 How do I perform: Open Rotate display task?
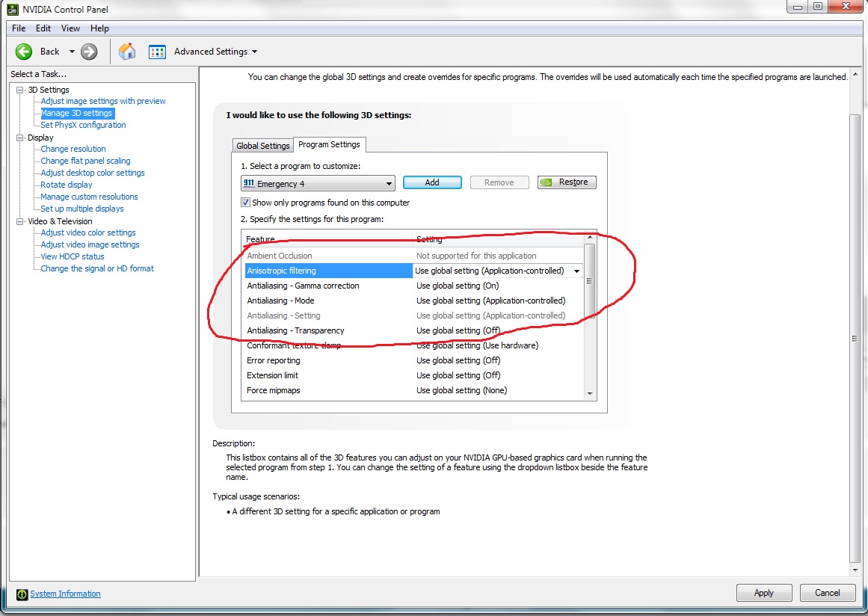click(x=67, y=185)
